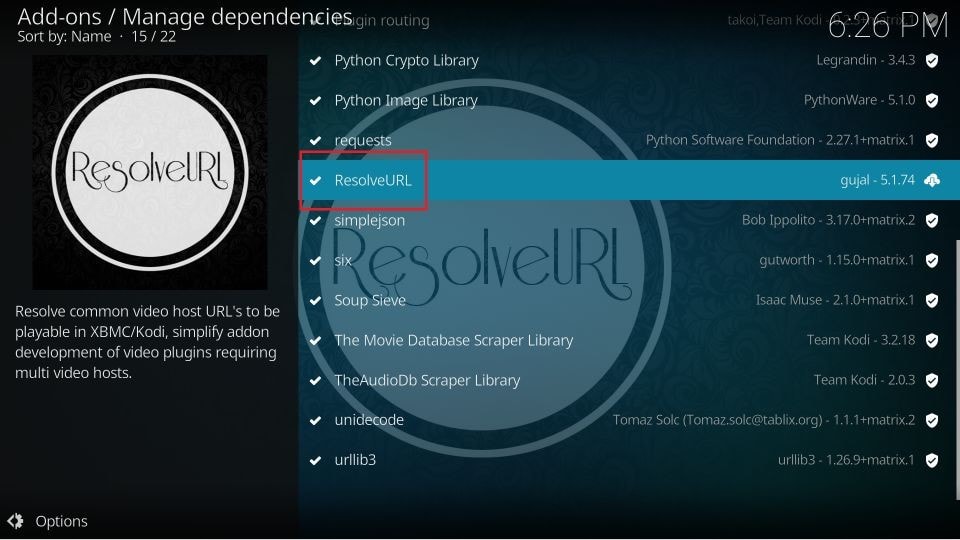The image size is (960, 540).
Task: Click 'Legrandin - 3.4.3' version text
Action: click(x=866, y=60)
